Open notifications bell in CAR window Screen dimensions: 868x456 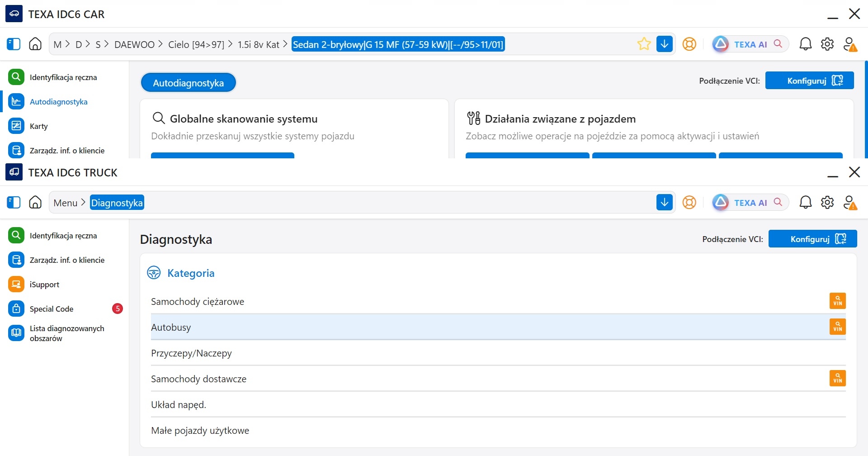pyautogui.click(x=806, y=44)
